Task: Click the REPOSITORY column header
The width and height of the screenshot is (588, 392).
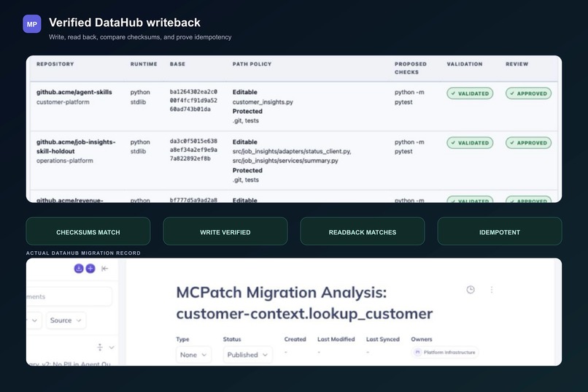Action: point(55,64)
